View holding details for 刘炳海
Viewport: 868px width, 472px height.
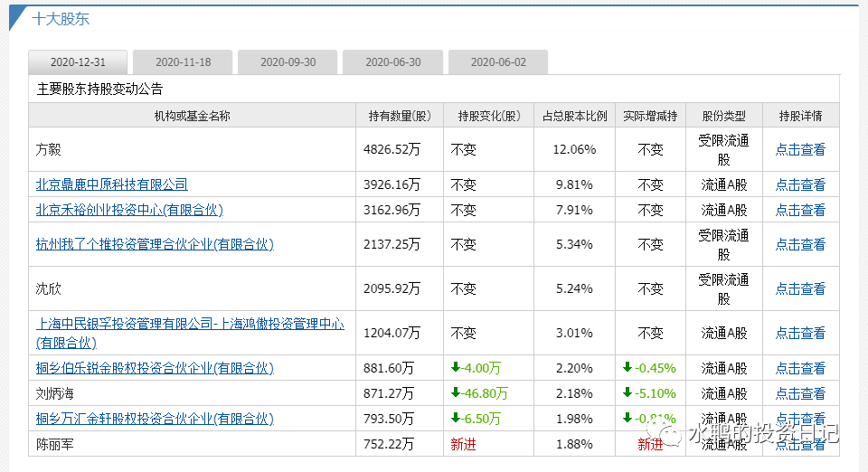pyautogui.click(x=799, y=393)
